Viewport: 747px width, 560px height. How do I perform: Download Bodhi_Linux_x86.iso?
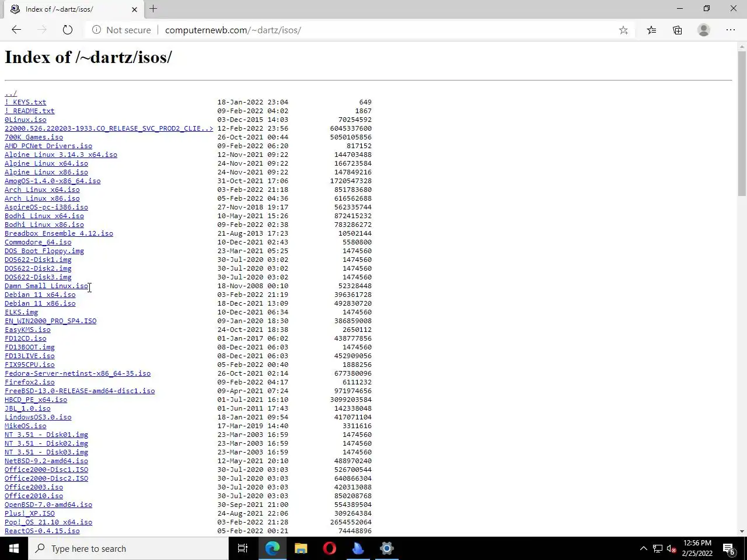pos(44,225)
